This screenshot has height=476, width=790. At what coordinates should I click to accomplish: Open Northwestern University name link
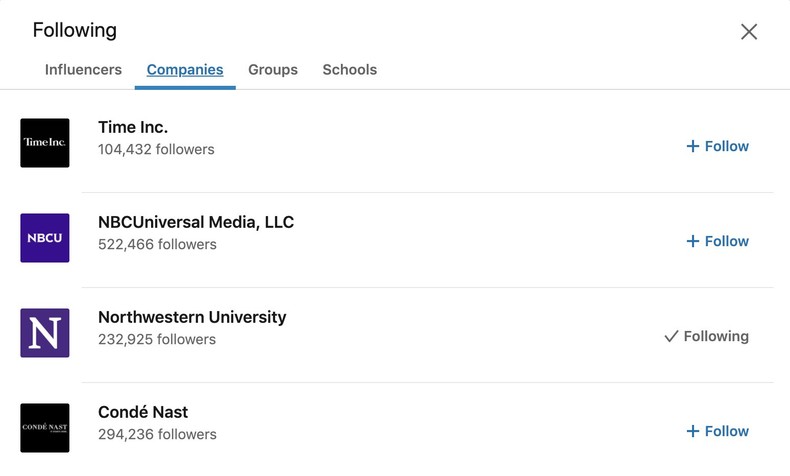coord(192,317)
